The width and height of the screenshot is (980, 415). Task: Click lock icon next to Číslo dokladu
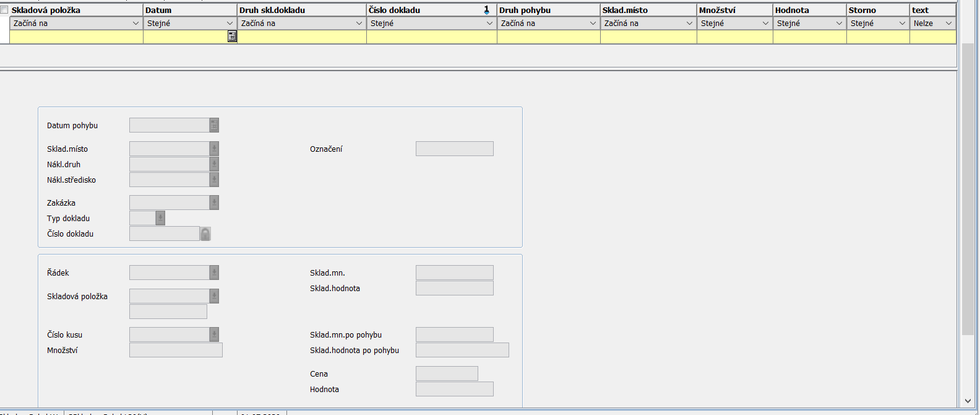click(x=205, y=234)
